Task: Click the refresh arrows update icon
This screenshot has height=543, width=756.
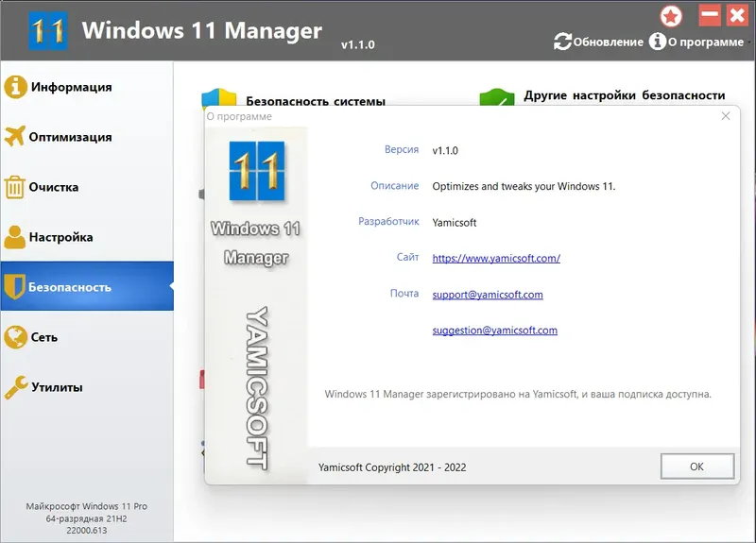Action: coord(562,42)
